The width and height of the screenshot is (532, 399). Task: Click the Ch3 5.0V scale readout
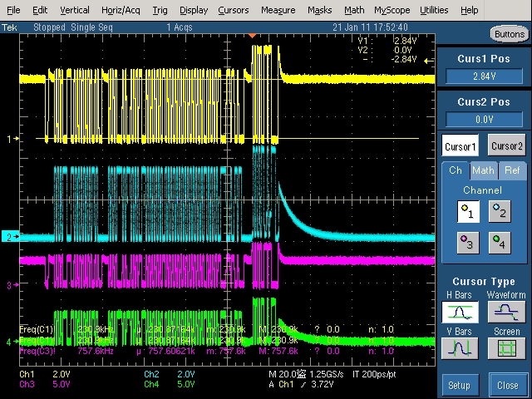coord(45,384)
